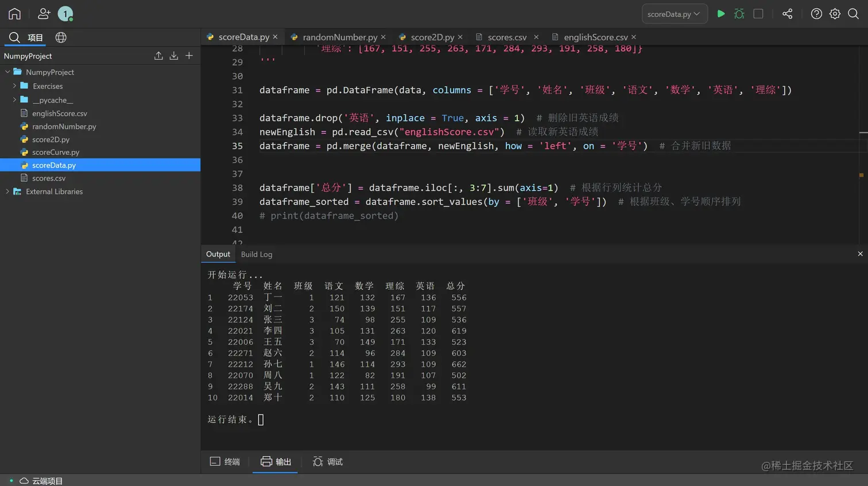This screenshot has height=486, width=868.
Task: Click the orange marker on editor scrollbar
Action: pos(861,175)
